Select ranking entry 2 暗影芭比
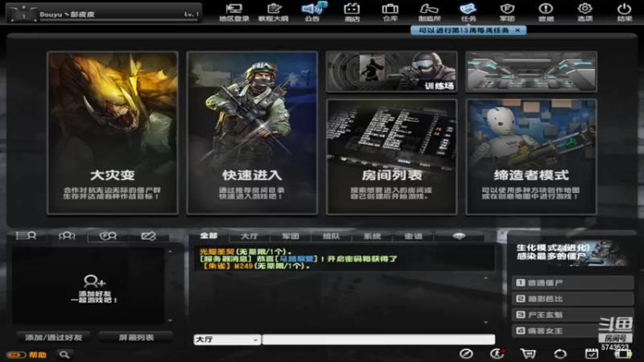This screenshot has width=644, height=362. point(572,298)
